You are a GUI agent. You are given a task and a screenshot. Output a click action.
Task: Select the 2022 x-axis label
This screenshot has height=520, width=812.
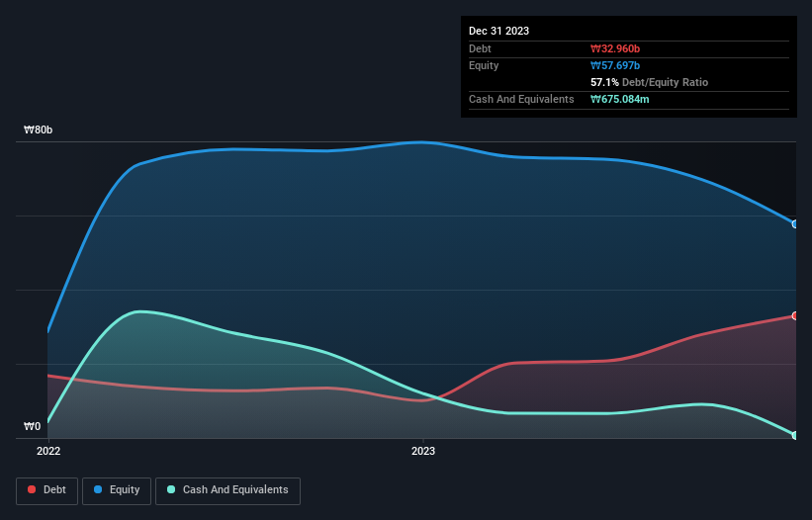[48, 451]
